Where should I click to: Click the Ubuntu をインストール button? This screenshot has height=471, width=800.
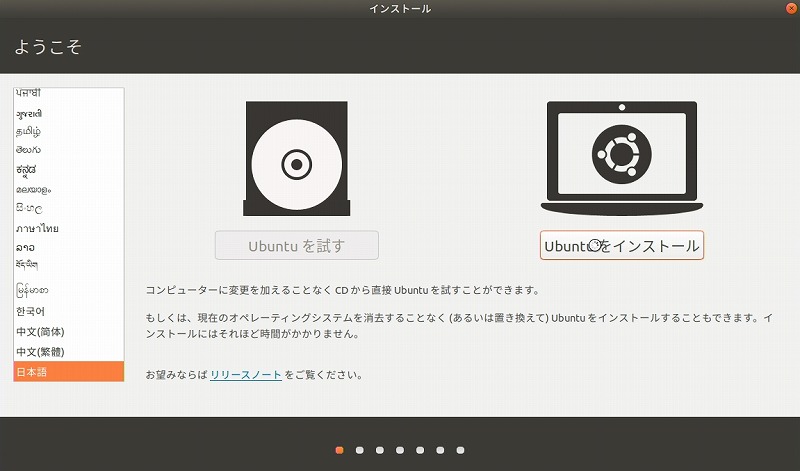621,245
